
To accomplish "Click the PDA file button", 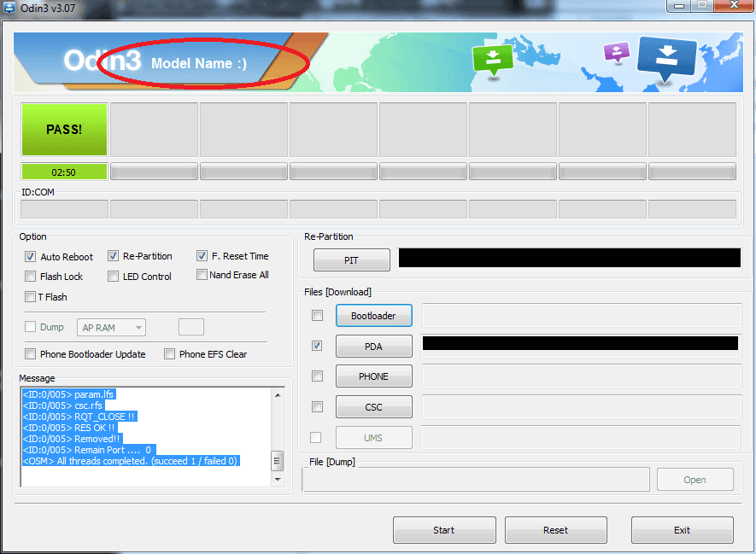I will (373, 347).
